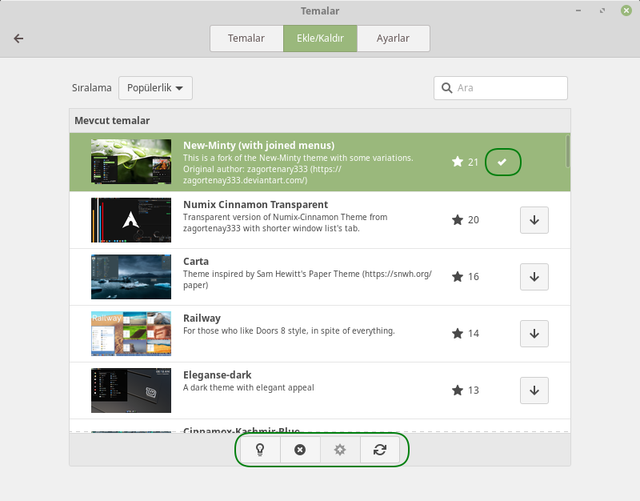The height and width of the screenshot is (501, 640).
Task: Download the Railway theme
Action: coord(534,333)
